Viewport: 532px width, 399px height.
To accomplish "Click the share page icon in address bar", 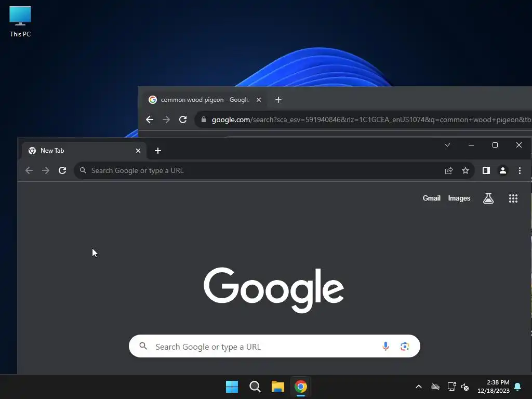I will 449,170.
